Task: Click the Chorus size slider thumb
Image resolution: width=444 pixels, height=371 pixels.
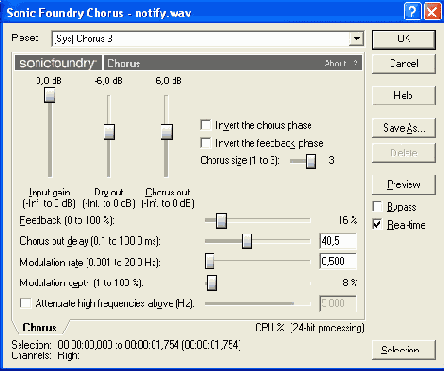Action: (x=311, y=161)
